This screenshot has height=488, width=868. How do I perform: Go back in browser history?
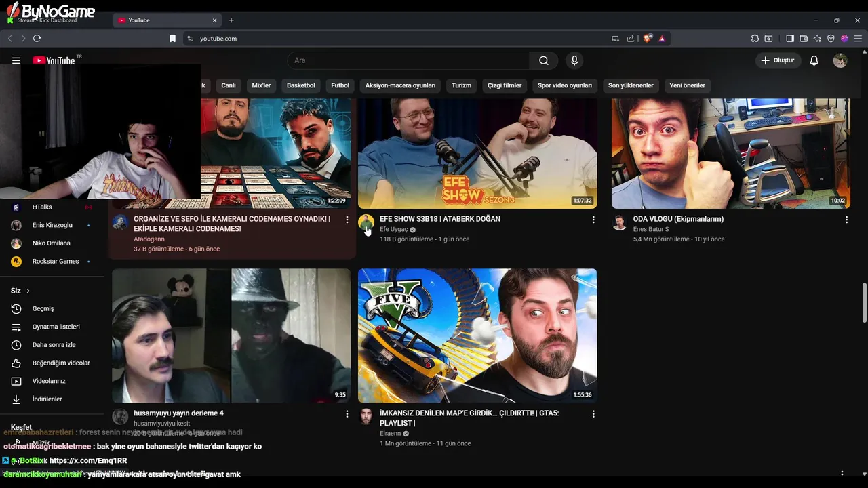pos(10,39)
